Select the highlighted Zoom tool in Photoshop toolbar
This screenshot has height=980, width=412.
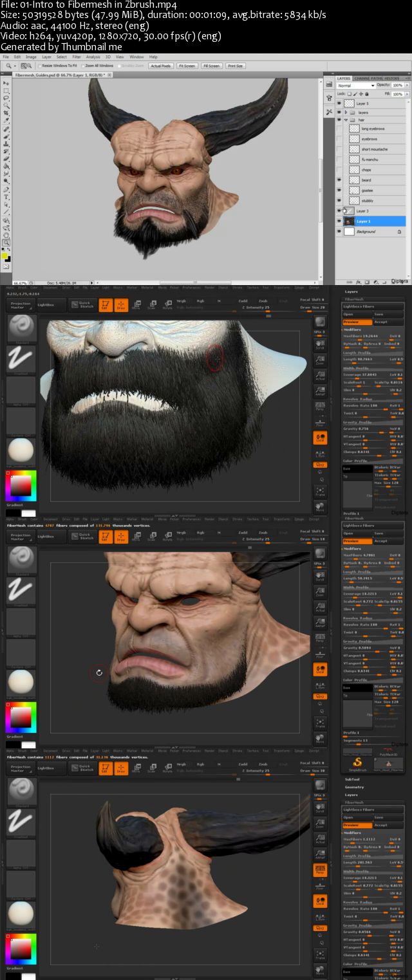click(x=6, y=243)
